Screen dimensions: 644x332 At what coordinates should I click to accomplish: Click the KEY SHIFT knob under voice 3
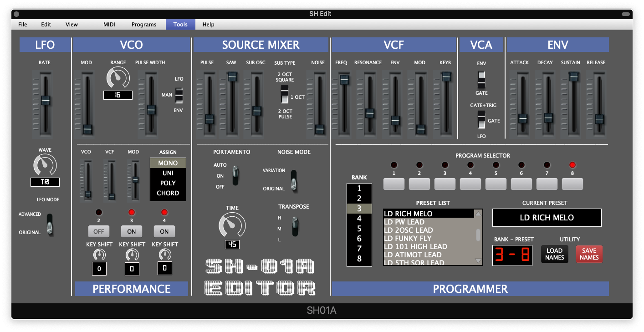132,255
